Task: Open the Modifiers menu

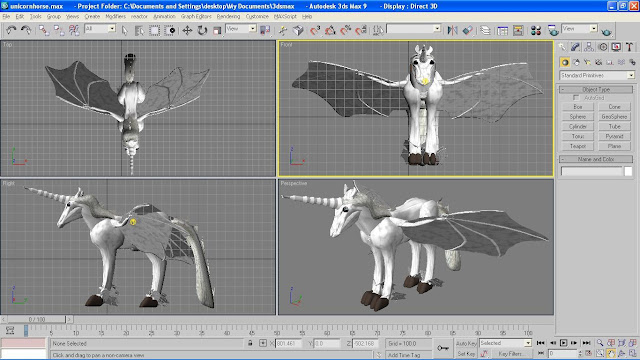Action: pyautogui.click(x=116, y=17)
